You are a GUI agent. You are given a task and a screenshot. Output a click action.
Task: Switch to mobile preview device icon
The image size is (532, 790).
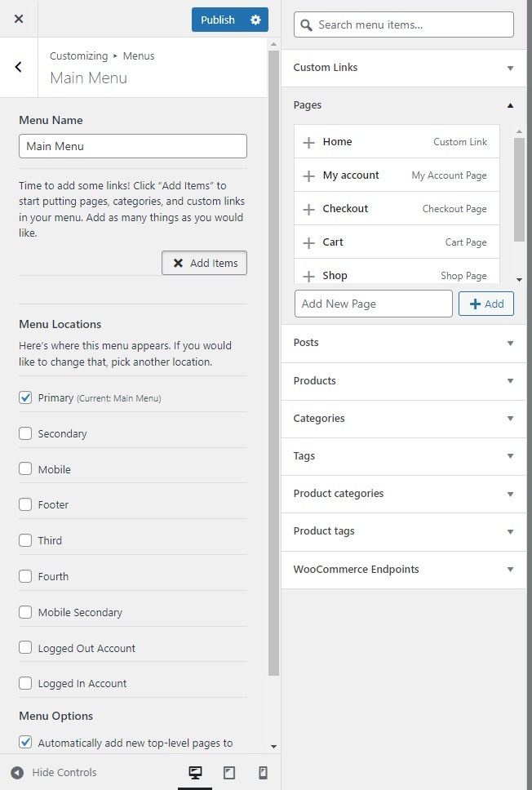(263, 772)
